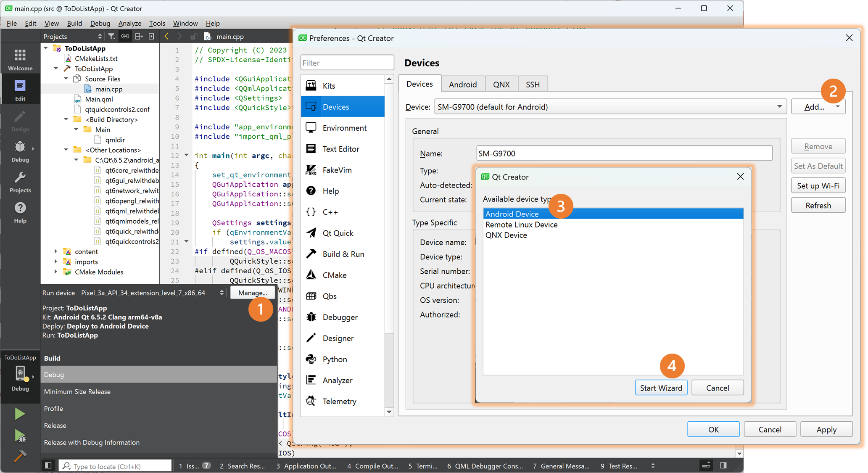Click the filter tree icon in Projects panel
Image resolution: width=868 pixels, height=473 pixels.
click(111, 36)
